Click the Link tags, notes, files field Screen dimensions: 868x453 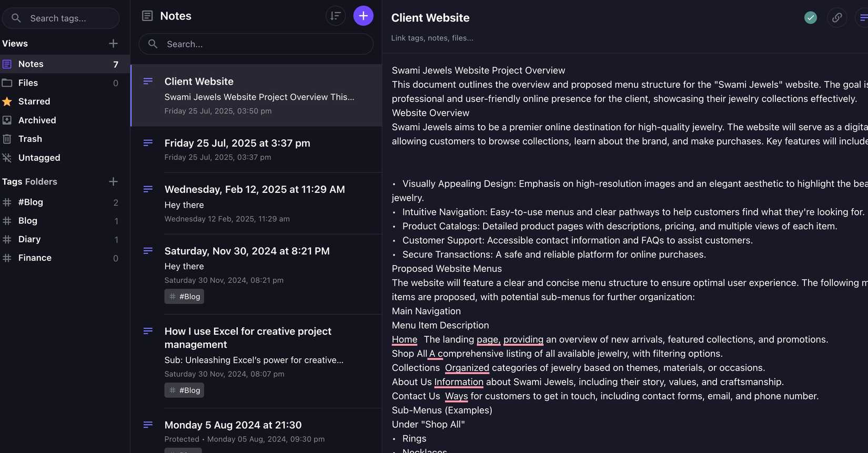(432, 38)
